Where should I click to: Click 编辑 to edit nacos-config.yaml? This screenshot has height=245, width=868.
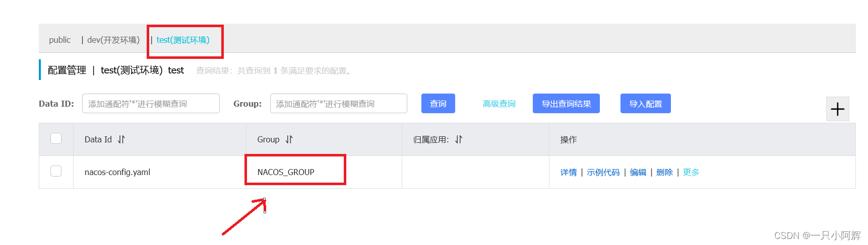tap(638, 172)
